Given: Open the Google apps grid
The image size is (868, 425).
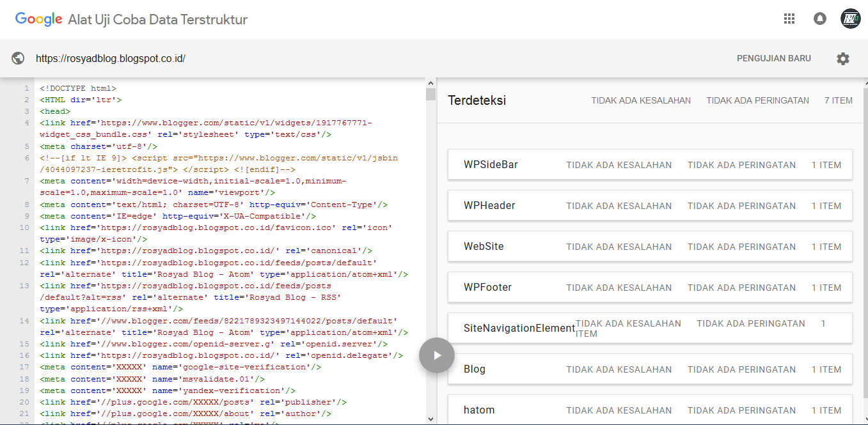Looking at the screenshot, I should pyautogui.click(x=789, y=19).
